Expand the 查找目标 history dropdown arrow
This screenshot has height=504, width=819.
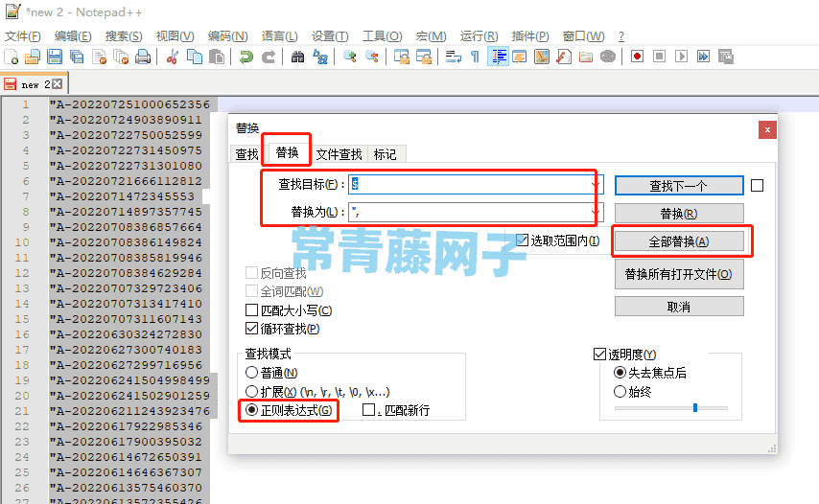(596, 184)
